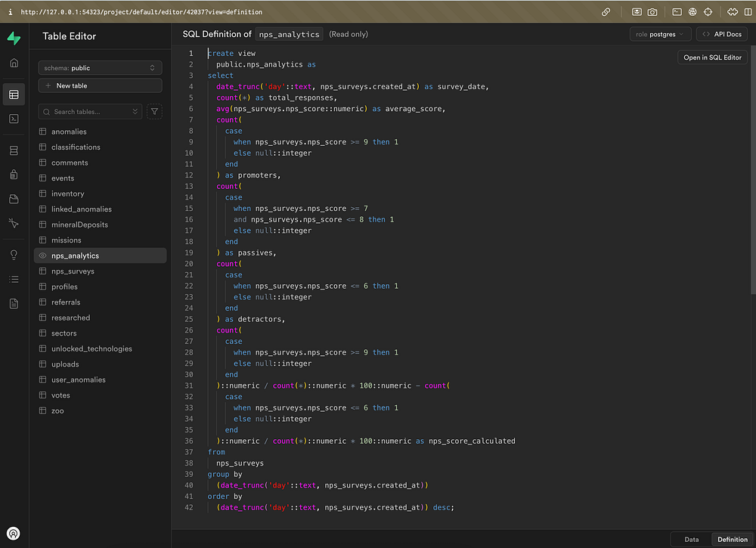Click the filter tables funnel icon
This screenshot has width=756, height=548.
[154, 112]
